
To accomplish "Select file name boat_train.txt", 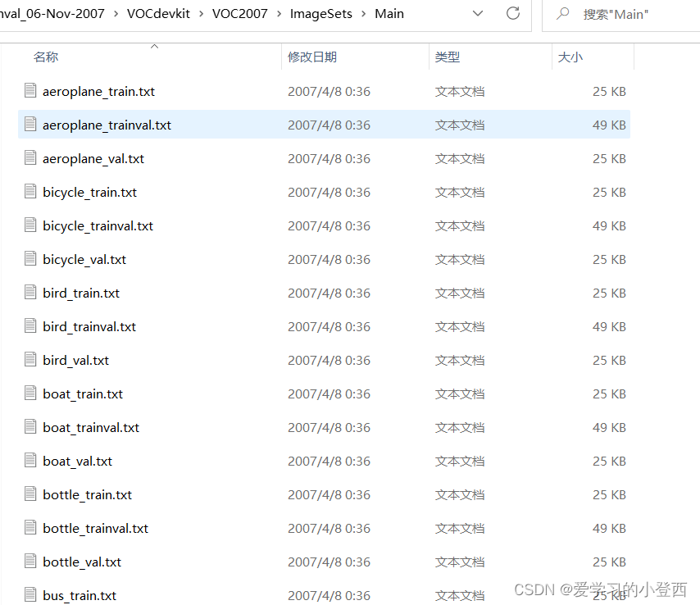I will [83, 393].
